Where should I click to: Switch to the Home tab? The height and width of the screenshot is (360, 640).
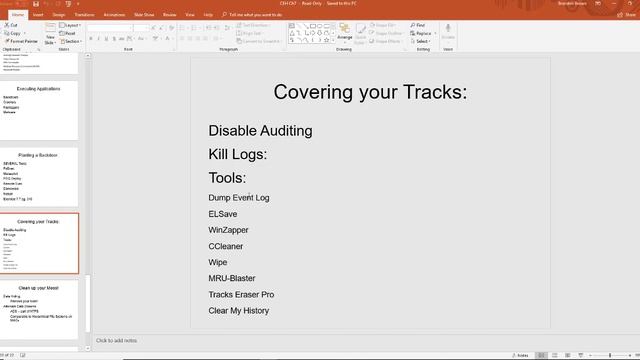(18, 15)
